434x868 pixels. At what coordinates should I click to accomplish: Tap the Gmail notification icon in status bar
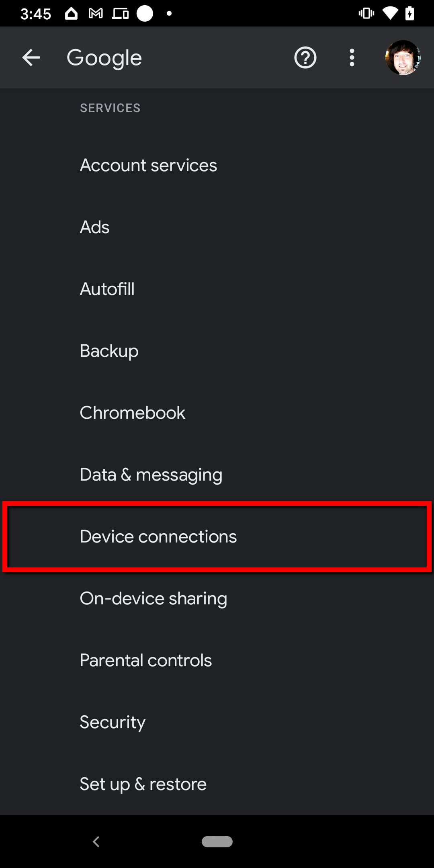(x=96, y=14)
